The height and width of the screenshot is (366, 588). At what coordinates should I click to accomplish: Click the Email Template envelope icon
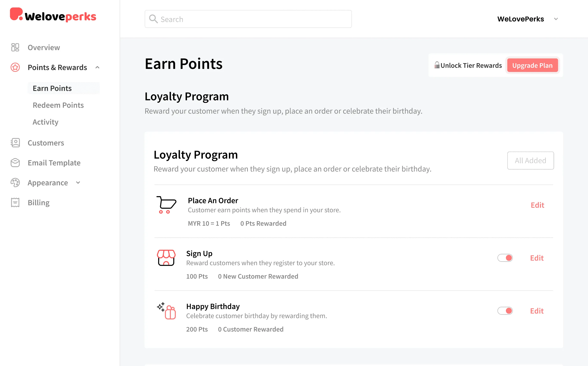click(x=15, y=163)
